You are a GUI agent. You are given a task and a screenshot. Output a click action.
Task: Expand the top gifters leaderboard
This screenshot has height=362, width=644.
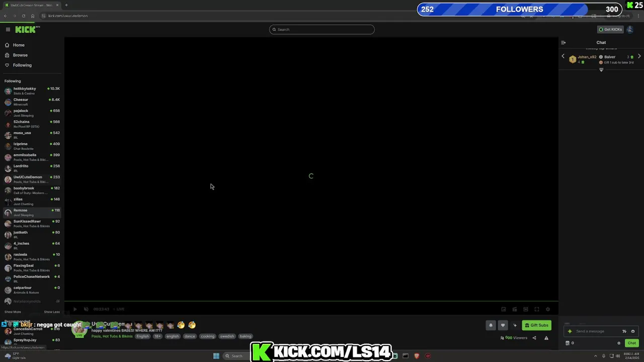pyautogui.click(x=601, y=70)
